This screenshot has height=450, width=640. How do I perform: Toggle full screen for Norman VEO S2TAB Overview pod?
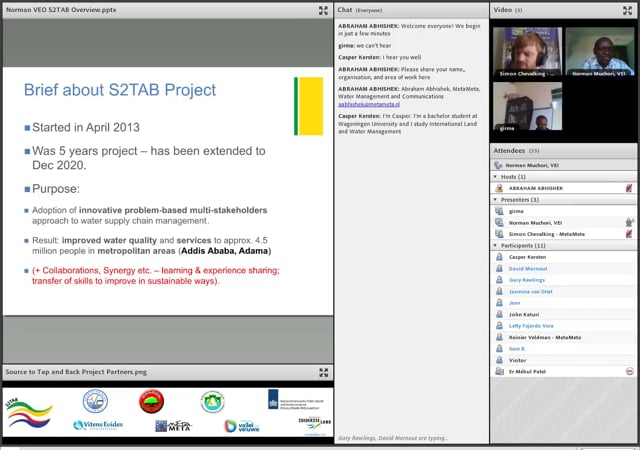[x=323, y=10]
